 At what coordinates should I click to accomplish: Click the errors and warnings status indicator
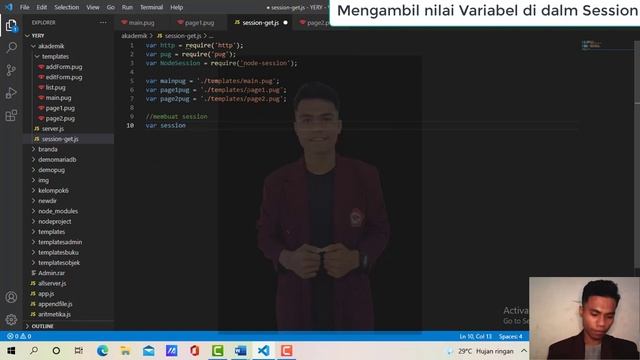click(x=19, y=336)
